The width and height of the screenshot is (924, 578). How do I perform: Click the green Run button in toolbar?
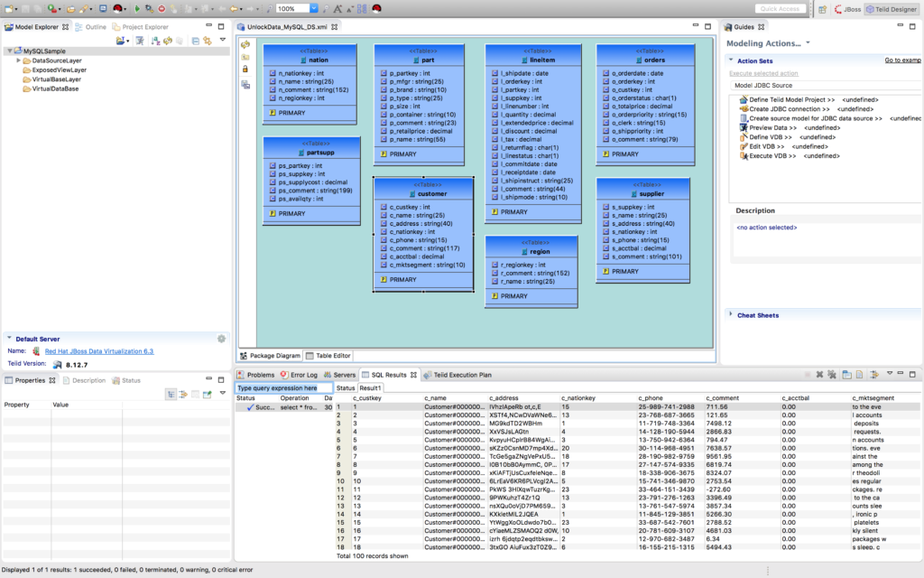pyautogui.click(x=137, y=8)
